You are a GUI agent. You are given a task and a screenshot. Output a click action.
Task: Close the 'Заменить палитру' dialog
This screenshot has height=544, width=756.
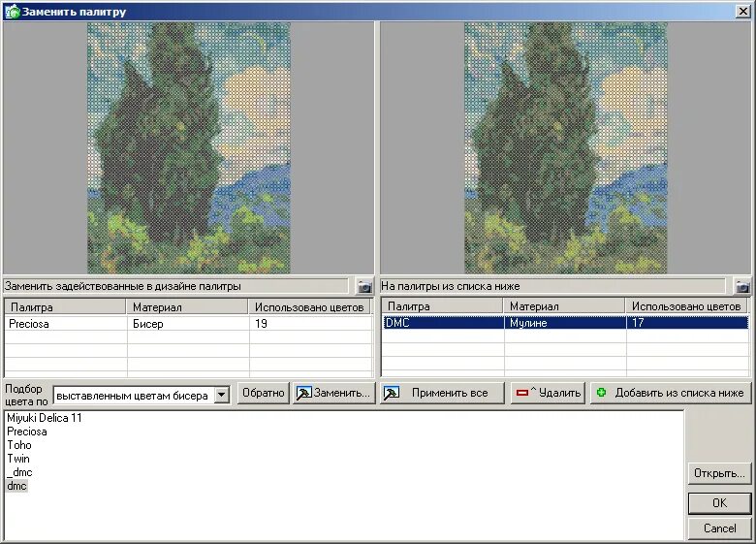tap(743, 11)
